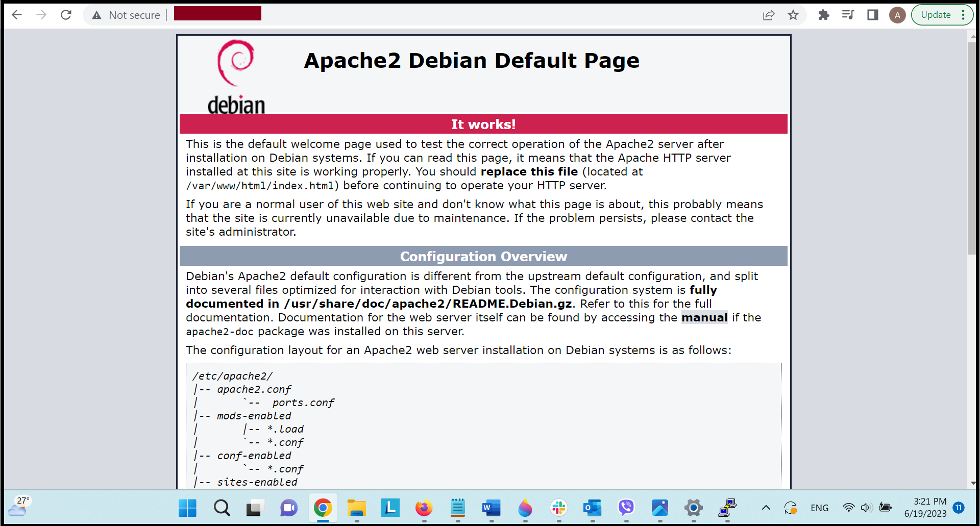Open Microsoft Word from taskbar
This screenshot has height=526, width=980.
(x=492, y=508)
